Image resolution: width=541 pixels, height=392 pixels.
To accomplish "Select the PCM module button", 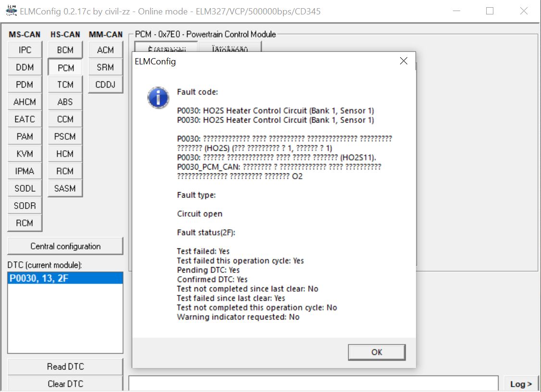I will coord(65,68).
